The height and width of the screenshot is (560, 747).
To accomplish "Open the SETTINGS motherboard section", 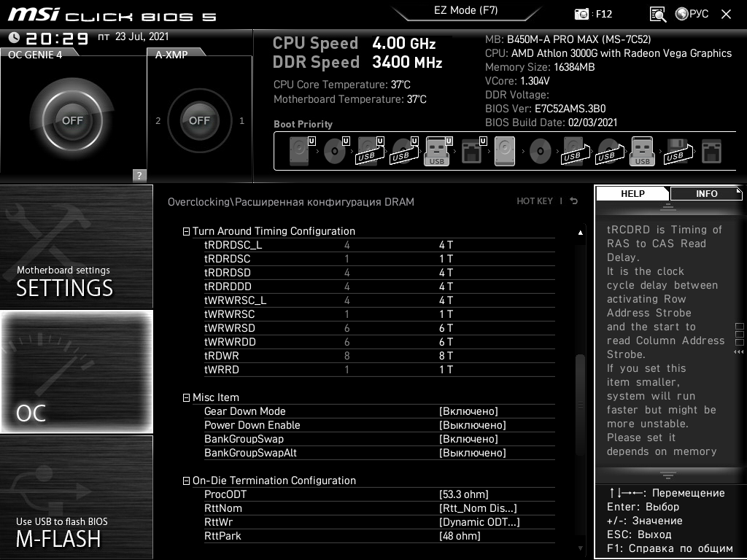I will (76, 246).
